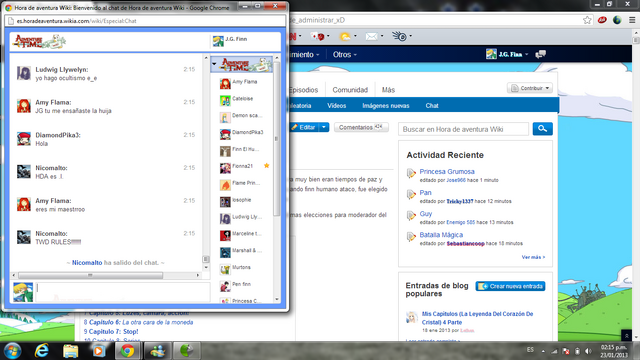
Task: Click the Editar button
Action: pyautogui.click(x=304, y=127)
